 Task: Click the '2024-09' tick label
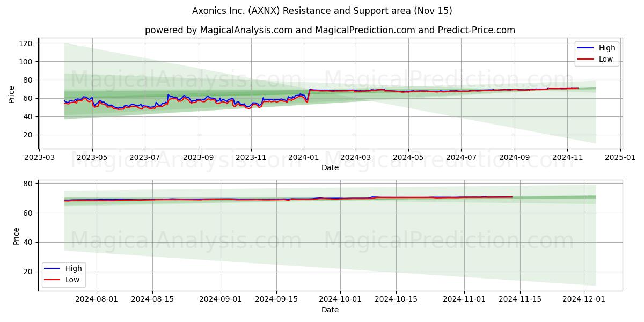(x=515, y=157)
